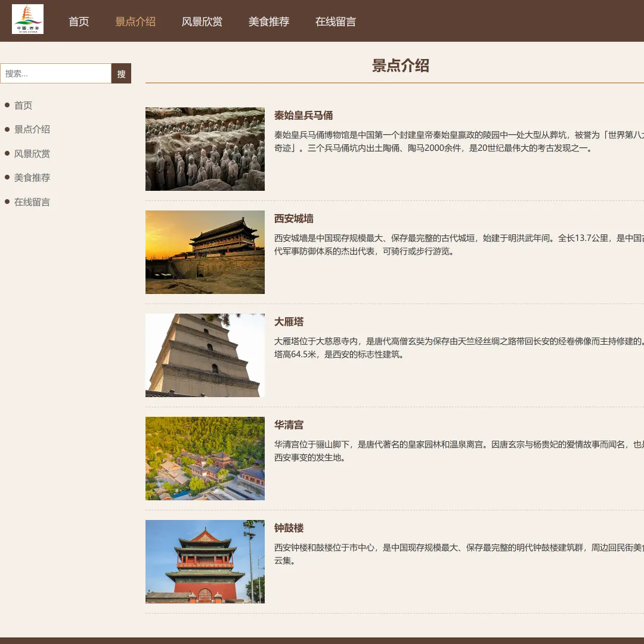Open 美食推荐 link in the sidebar
644x644 pixels.
pos(32,178)
